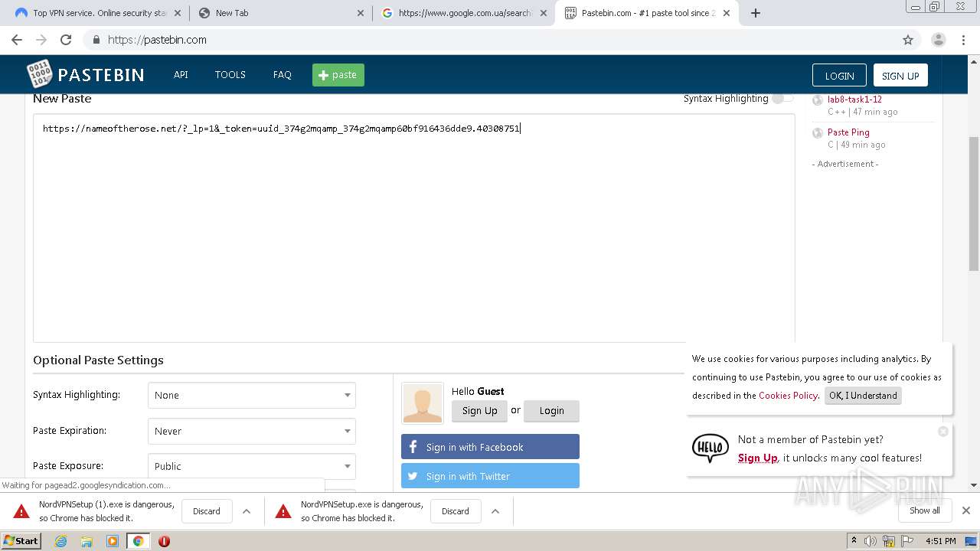Open the FAQ menu item
The image size is (980, 551).
(283, 74)
